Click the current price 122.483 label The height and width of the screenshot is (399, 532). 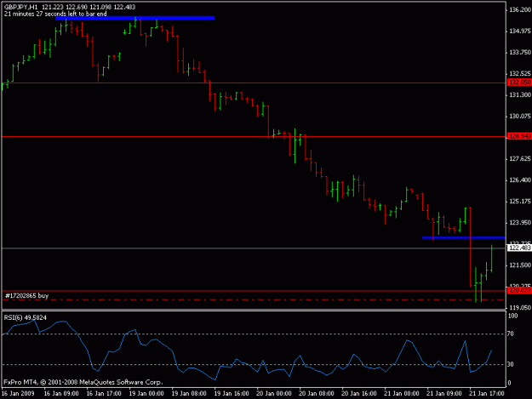coord(519,248)
